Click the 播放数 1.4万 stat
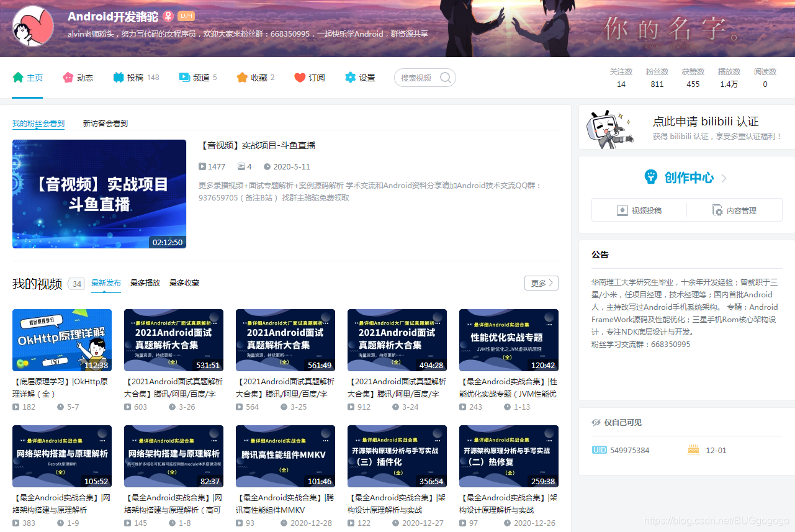This screenshot has height=532, width=795. [729, 78]
